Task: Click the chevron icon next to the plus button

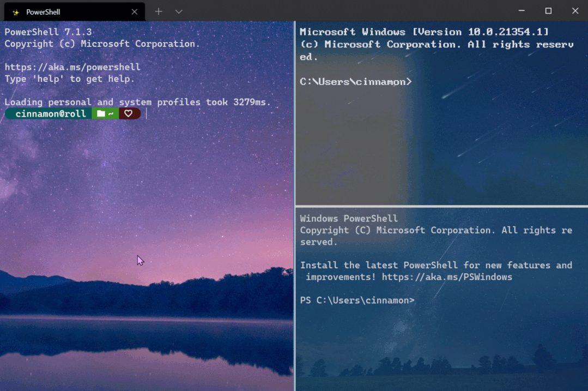Action: (178, 11)
